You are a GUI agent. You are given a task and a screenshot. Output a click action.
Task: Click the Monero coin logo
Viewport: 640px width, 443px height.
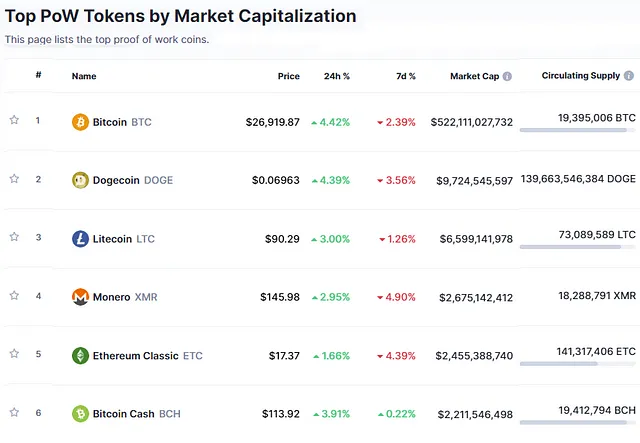point(80,297)
